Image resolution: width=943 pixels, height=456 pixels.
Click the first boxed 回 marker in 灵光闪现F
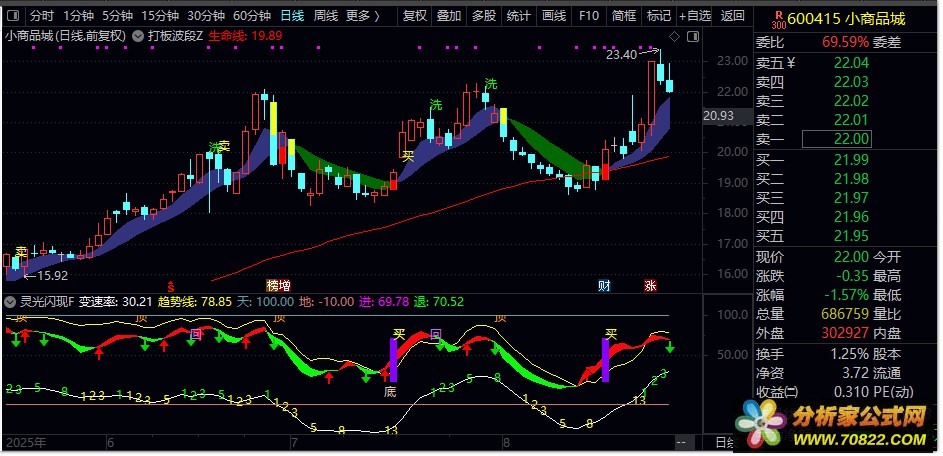(195, 333)
